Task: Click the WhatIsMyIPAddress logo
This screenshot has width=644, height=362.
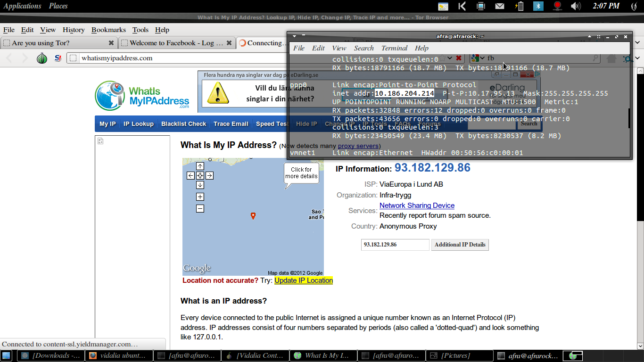Action: [x=142, y=96]
